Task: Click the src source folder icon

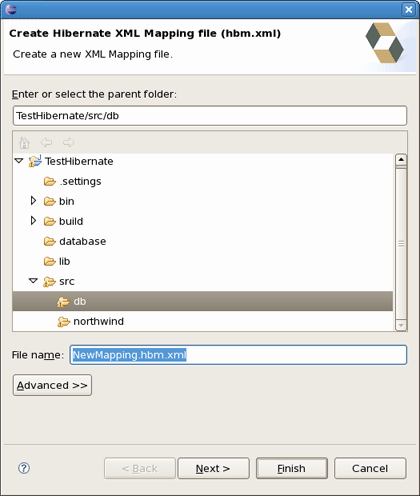Action: 49,282
